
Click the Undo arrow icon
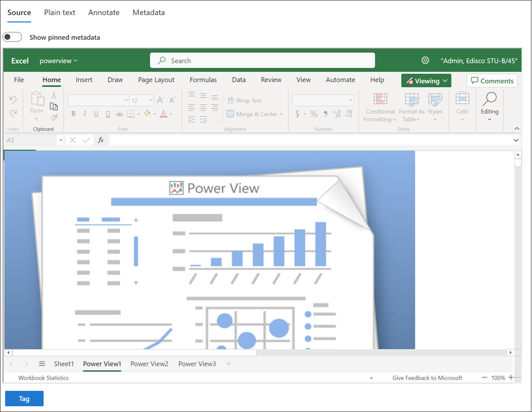(x=13, y=100)
